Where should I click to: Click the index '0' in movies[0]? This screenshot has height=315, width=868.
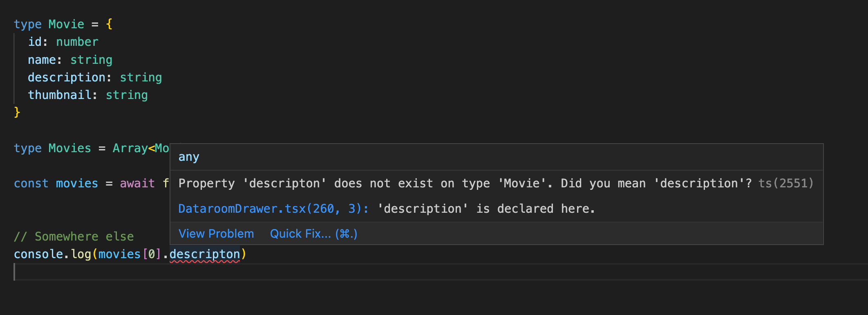pos(152,254)
